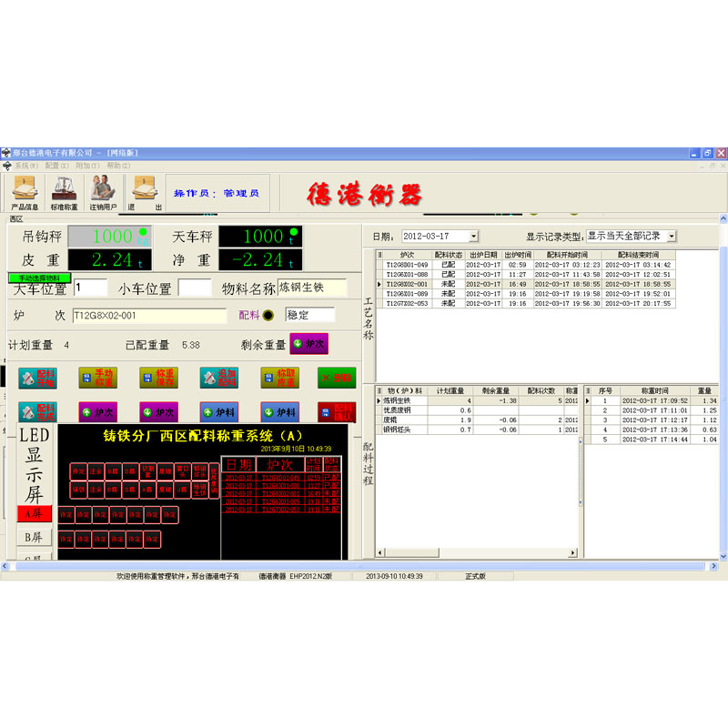Screen dimensions: 728x728
Task: Finish batching with 配料完成 button
Action: point(37,412)
